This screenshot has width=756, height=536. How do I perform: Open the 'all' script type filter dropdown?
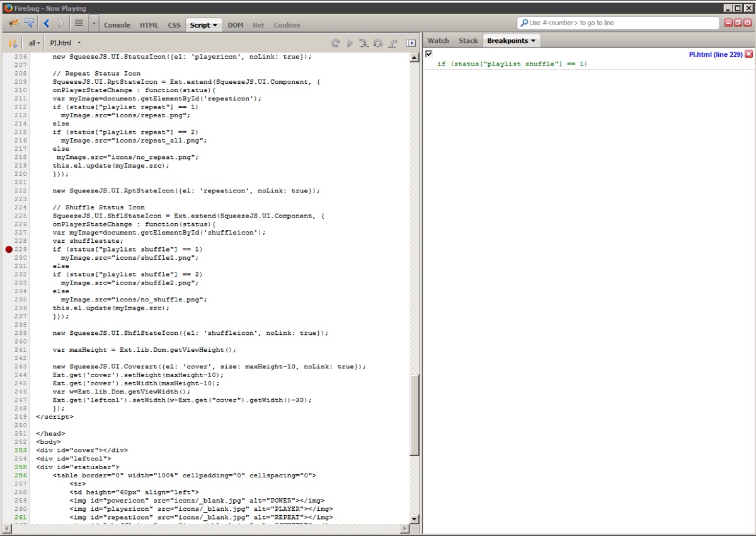[x=34, y=43]
